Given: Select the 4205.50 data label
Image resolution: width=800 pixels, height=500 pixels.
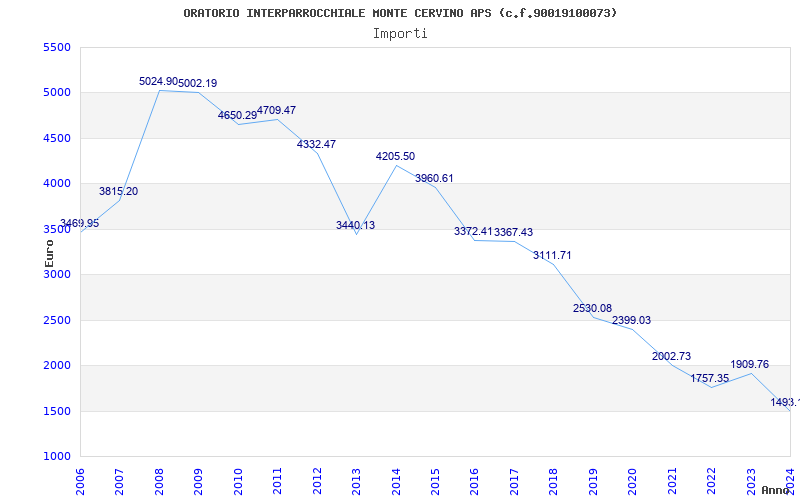Looking at the screenshot, I should click(395, 157).
